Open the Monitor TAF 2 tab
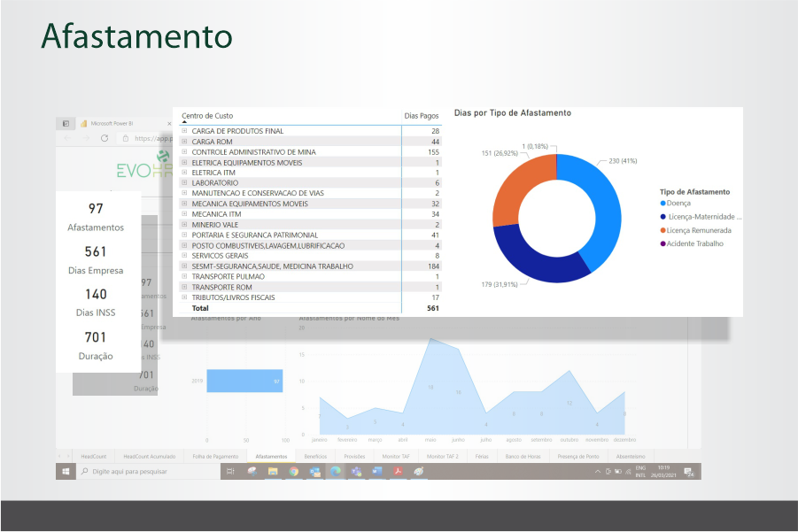The height and width of the screenshot is (532, 798). coord(442,456)
